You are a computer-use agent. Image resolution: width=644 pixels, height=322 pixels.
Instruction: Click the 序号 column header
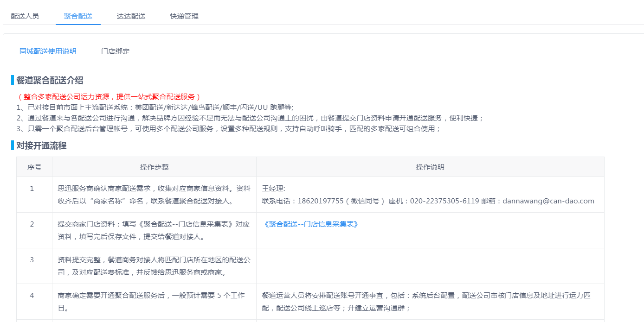coord(34,167)
